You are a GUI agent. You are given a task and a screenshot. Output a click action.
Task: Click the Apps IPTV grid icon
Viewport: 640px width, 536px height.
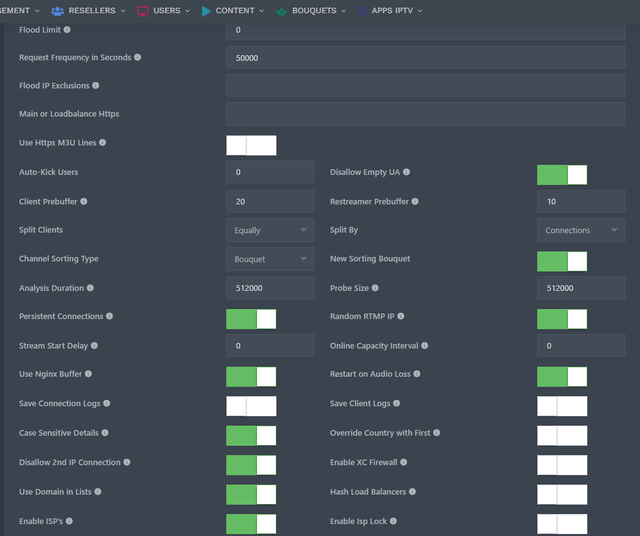click(x=362, y=11)
